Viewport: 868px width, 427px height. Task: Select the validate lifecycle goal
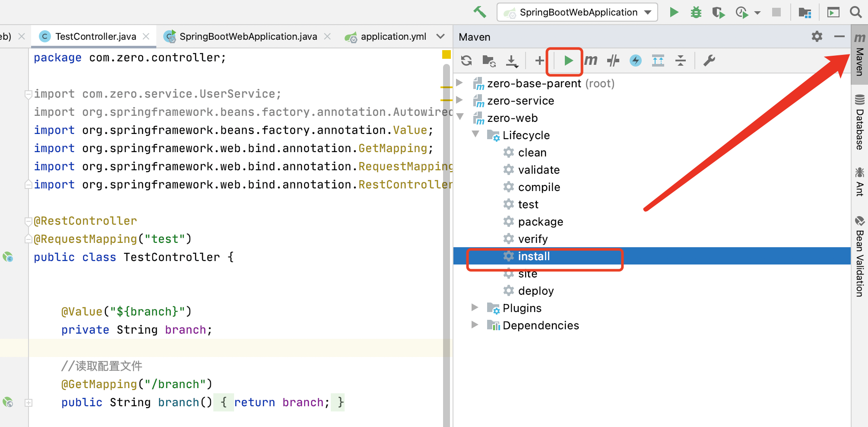(539, 170)
